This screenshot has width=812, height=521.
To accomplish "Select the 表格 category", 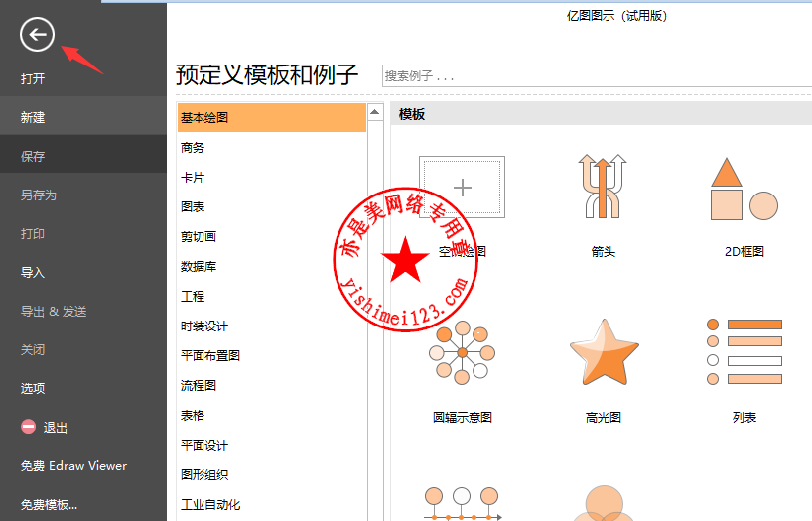I will (x=193, y=416).
